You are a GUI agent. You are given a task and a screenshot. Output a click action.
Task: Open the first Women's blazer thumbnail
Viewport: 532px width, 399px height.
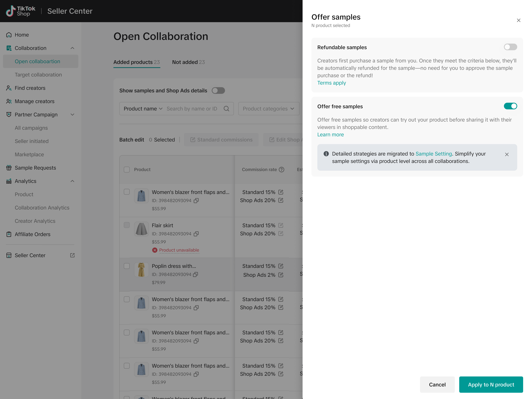point(141,196)
